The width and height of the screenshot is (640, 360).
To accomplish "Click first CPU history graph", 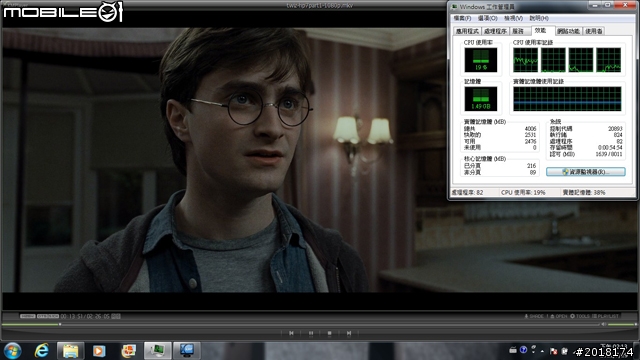I will pos(525,60).
